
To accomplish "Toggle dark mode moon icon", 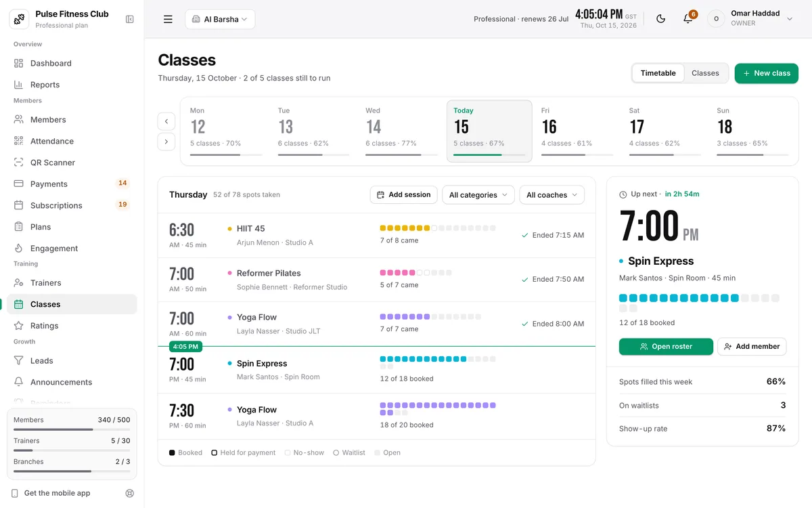I will [661, 19].
